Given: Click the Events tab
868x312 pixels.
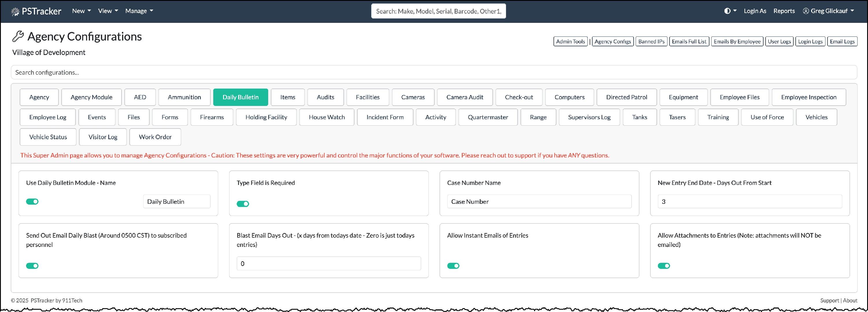Looking at the screenshot, I should (x=97, y=117).
